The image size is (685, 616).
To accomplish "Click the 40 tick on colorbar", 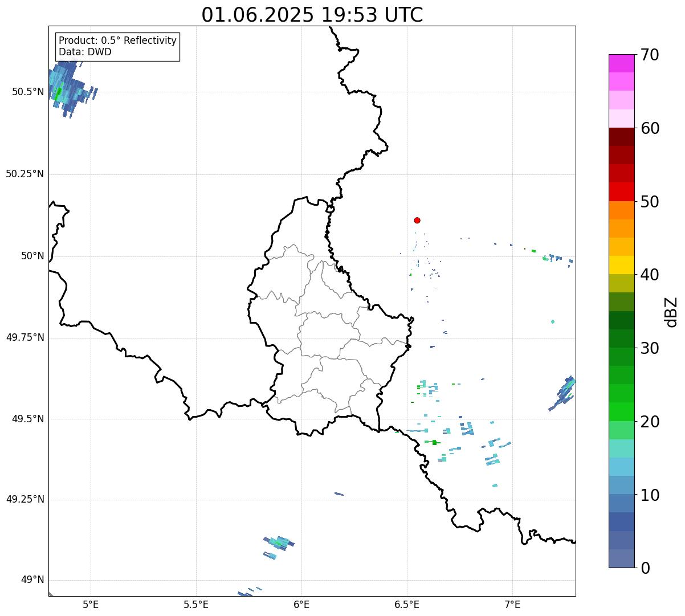I will click(x=650, y=275).
